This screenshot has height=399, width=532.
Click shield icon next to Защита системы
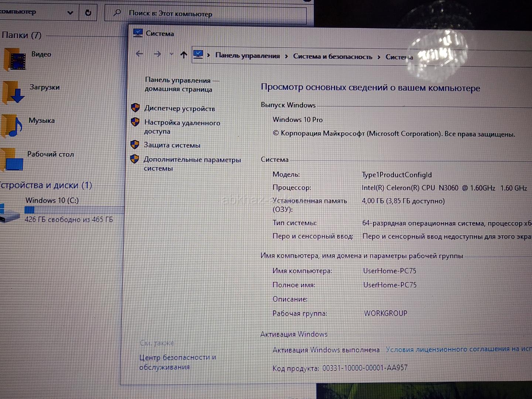tap(135, 144)
